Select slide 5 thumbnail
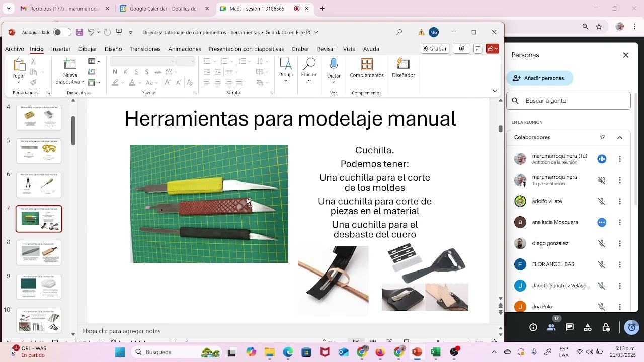 tap(39, 151)
